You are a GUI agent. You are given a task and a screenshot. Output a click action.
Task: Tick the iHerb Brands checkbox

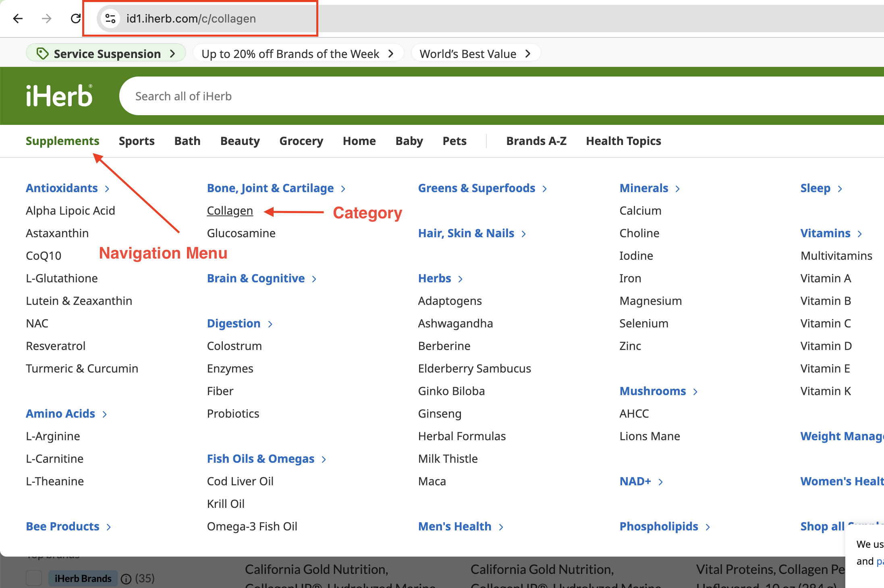point(34,578)
